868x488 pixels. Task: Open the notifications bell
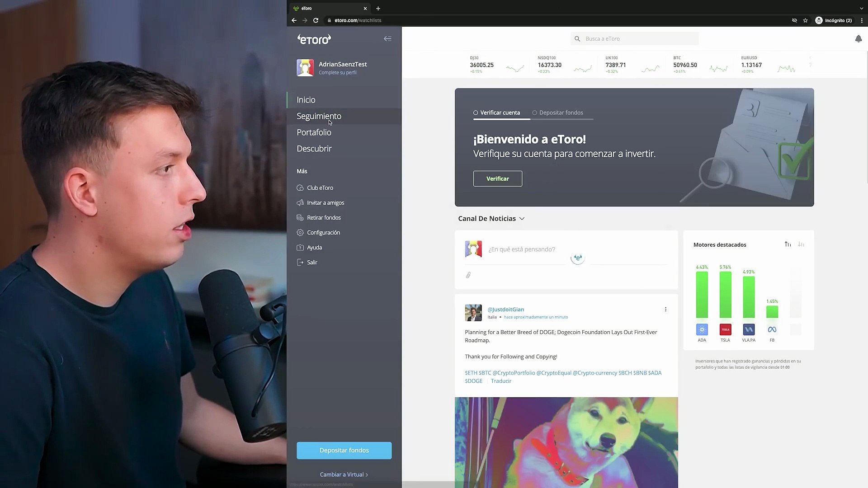(858, 39)
